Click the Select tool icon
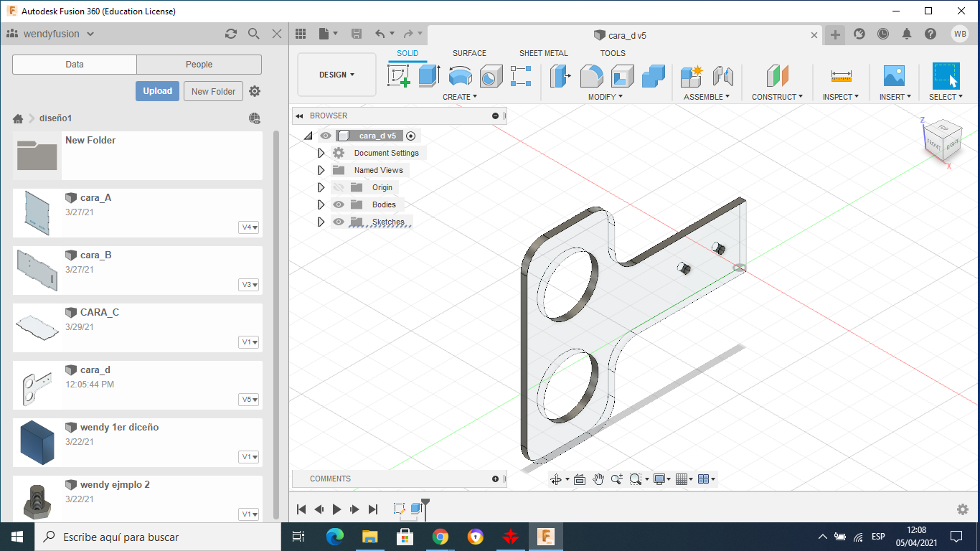Viewport: 980px width, 551px height. tap(946, 75)
